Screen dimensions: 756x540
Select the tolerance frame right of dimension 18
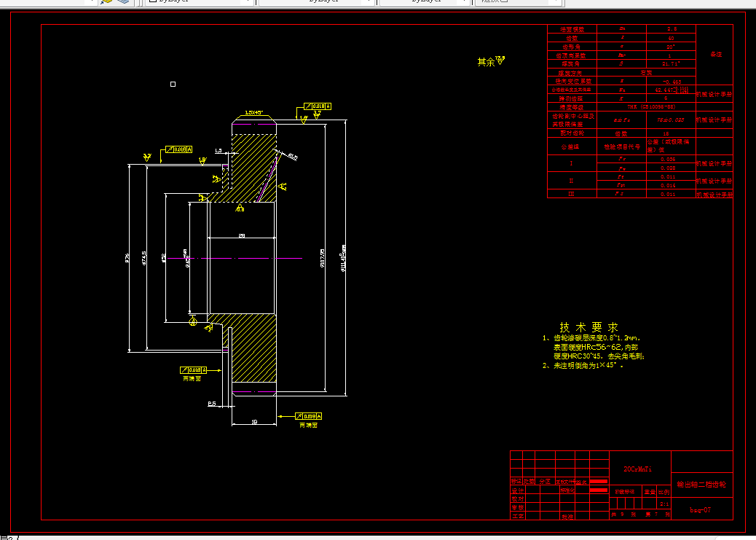[x=308, y=416]
